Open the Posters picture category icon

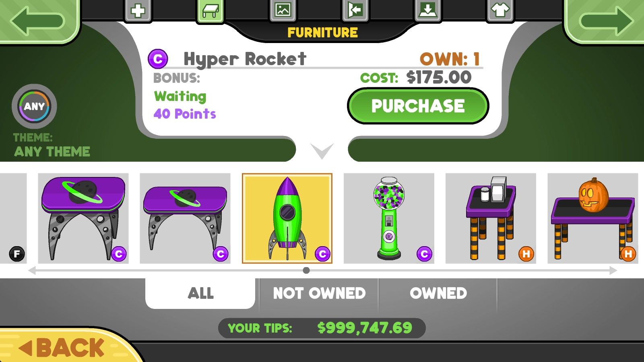click(283, 10)
